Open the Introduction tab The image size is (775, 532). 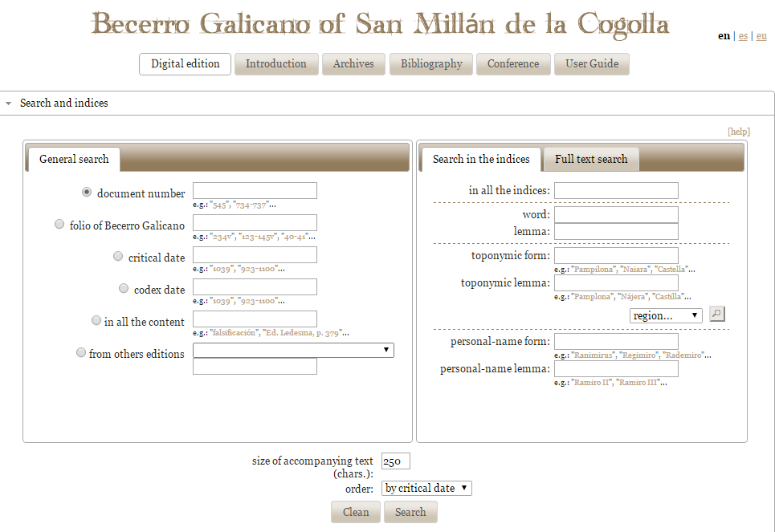[276, 64]
